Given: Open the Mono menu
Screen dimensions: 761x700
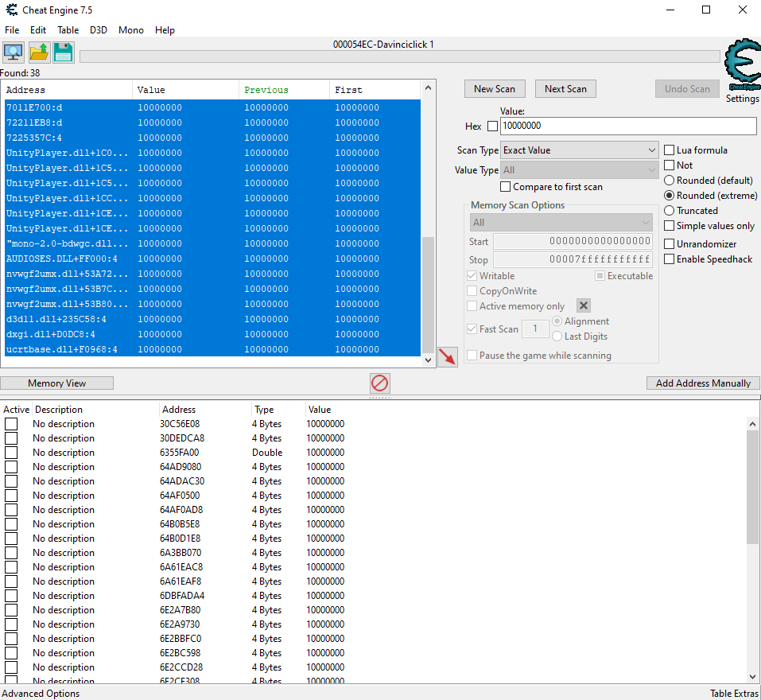Looking at the screenshot, I should tap(130, 30).
